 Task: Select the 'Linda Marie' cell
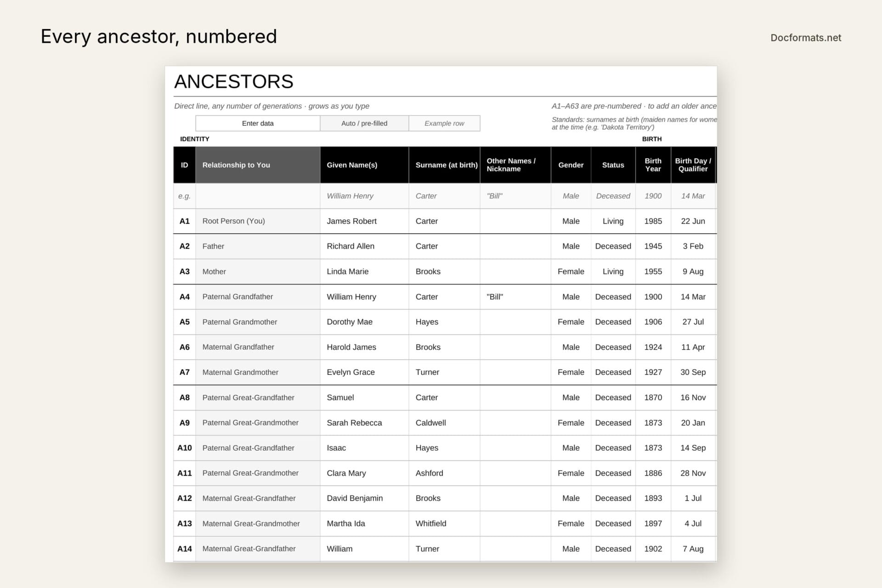tap(364, 271)
